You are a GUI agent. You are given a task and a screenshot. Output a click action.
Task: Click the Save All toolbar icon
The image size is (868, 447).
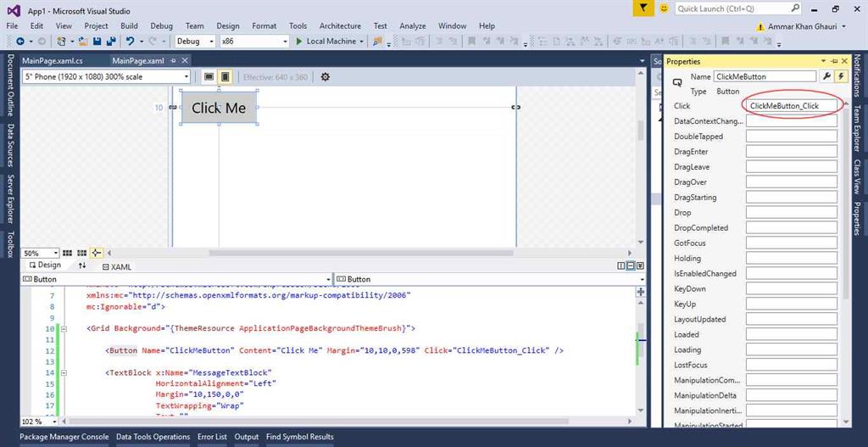(x=111, y=41)
